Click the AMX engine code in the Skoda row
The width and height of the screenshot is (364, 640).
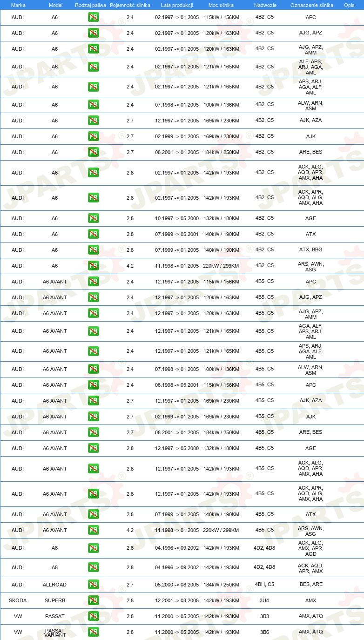311,600
